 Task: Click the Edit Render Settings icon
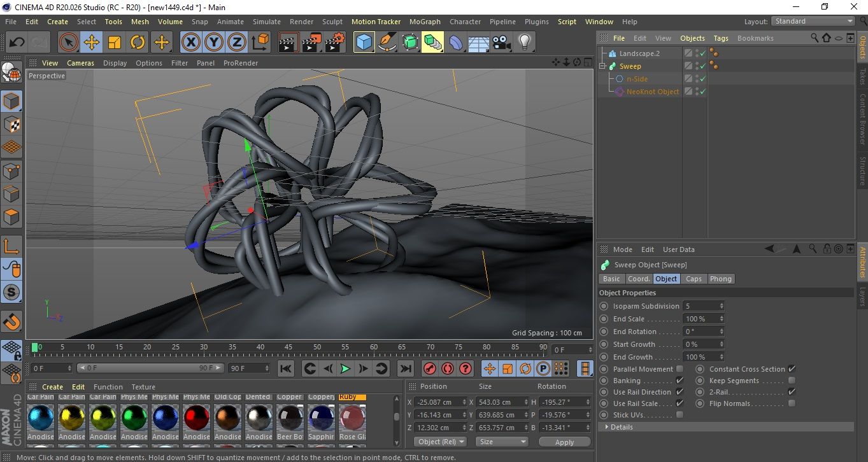335,43
